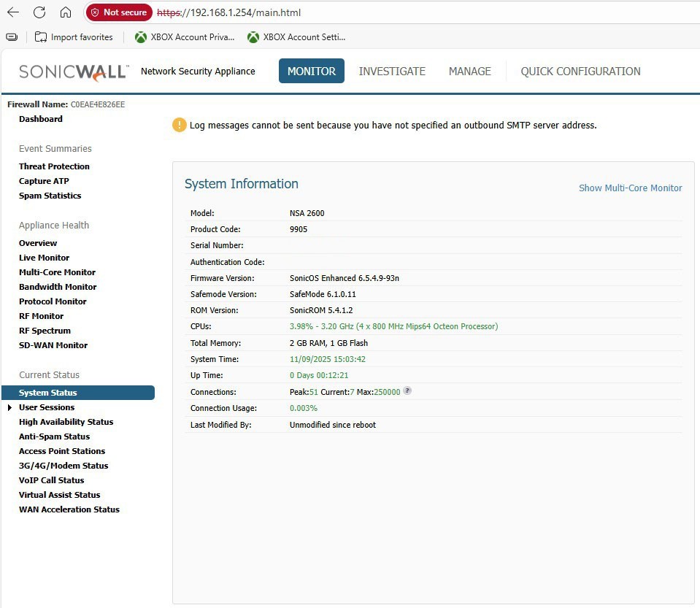Image resolution: width=700 pixels, height=608 pixels.
Task: Click the firmware version SonicOS Enhanced 6.5.4.9-93n
Action: (x=345, y=278)
